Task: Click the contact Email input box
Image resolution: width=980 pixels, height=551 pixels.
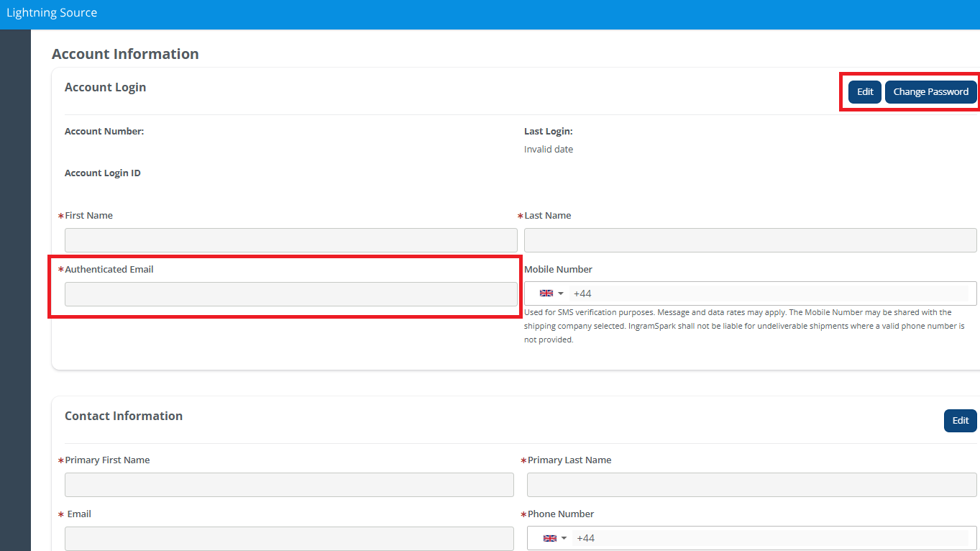Action: click(289, 539)
